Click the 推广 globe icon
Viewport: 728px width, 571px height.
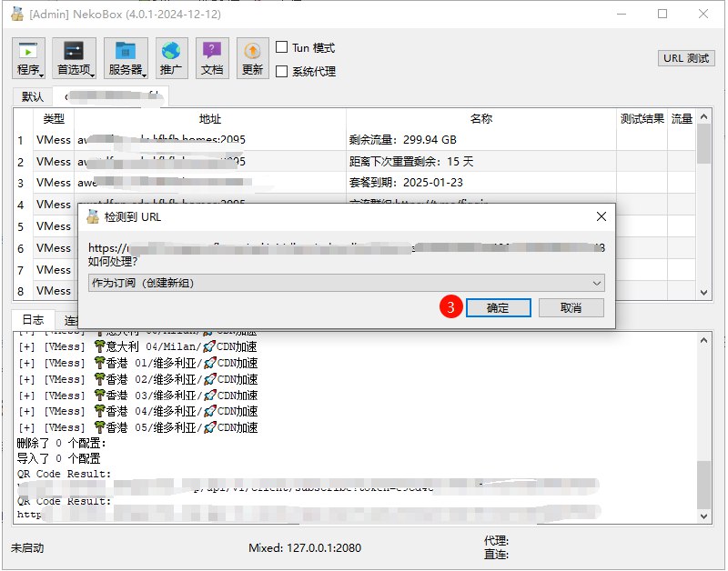(x=172, y=56)
